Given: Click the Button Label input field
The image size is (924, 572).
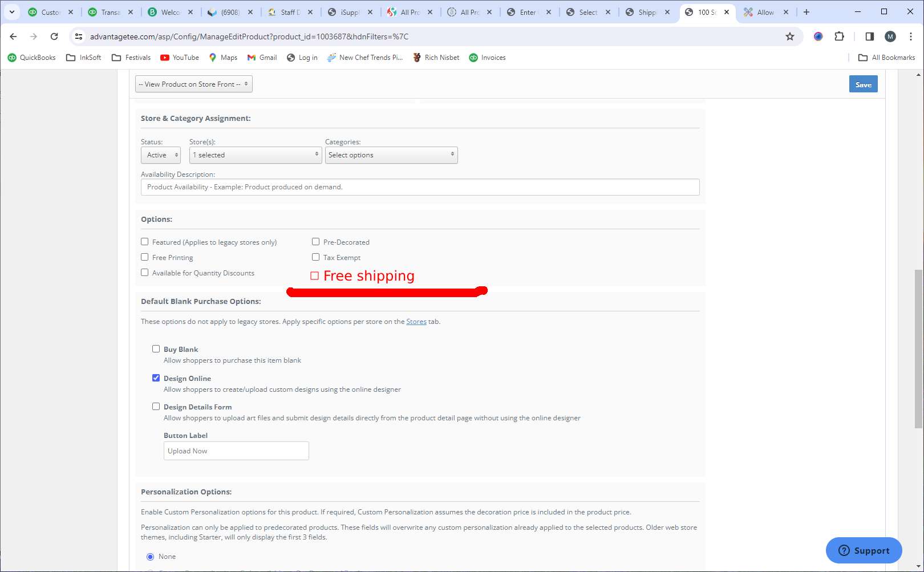Looking at the screenshot, I should click(236, 451).
